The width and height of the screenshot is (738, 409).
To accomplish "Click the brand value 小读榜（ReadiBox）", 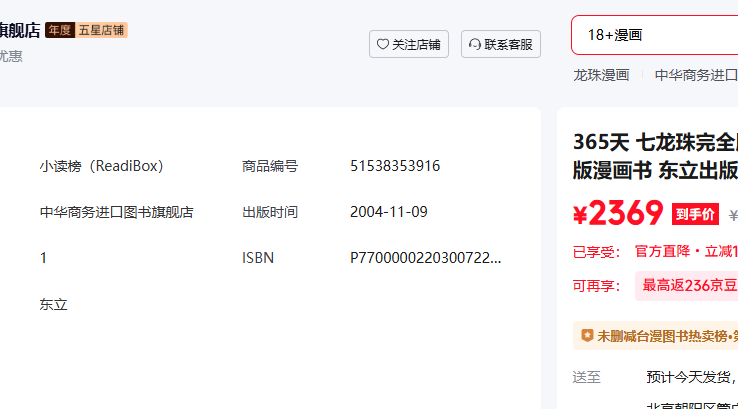I will (101, 166).
